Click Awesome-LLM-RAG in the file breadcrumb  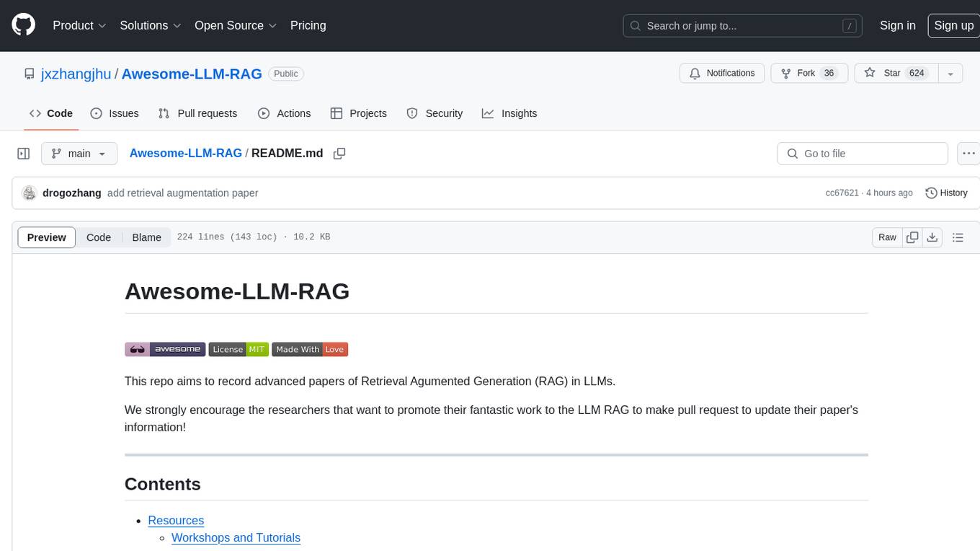[x=185, y=153]
